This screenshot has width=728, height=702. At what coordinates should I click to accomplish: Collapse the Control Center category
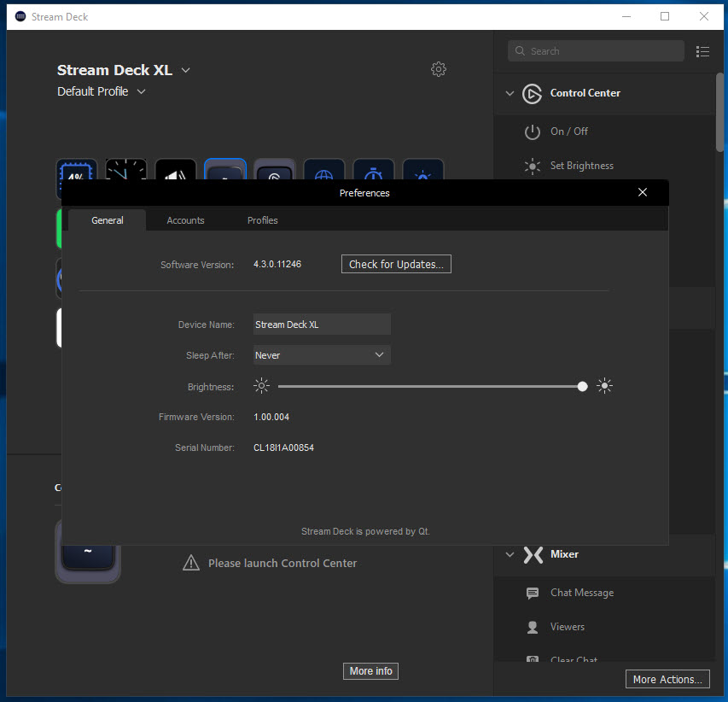point(510,93)
